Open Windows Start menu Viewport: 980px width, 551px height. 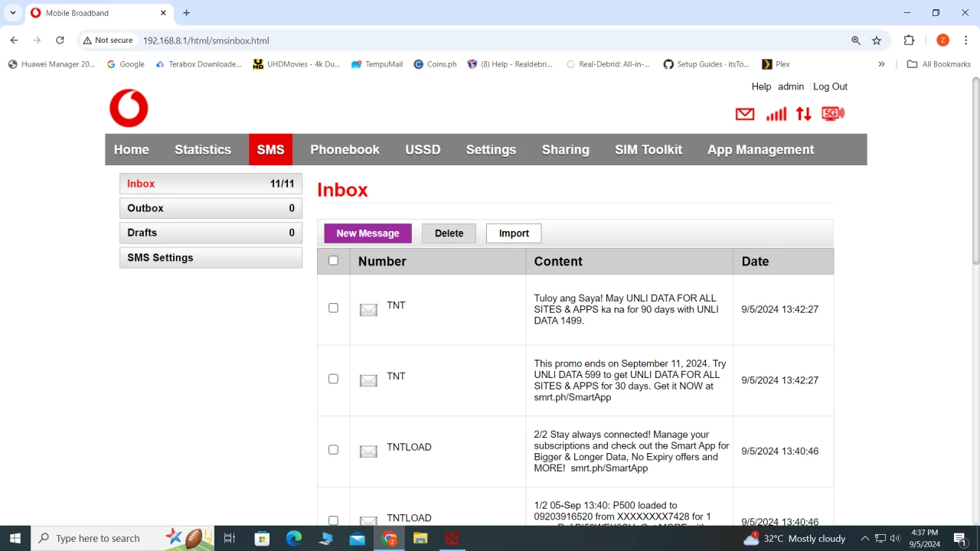pyautogui.click(x=15, y=538)
